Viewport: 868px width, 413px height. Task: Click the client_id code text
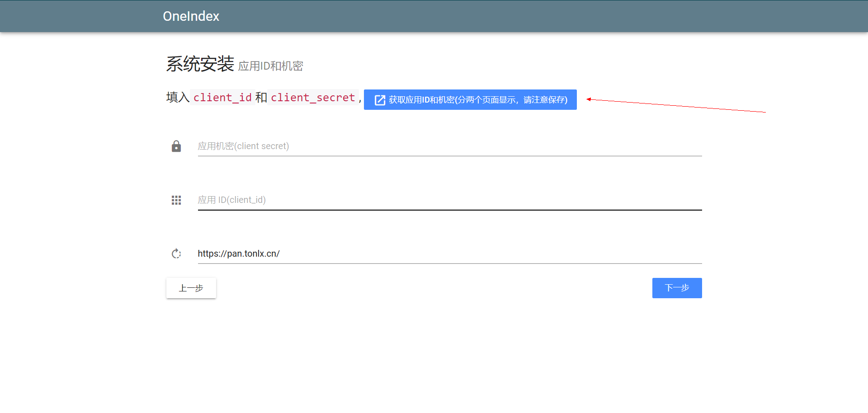[222, 98]
